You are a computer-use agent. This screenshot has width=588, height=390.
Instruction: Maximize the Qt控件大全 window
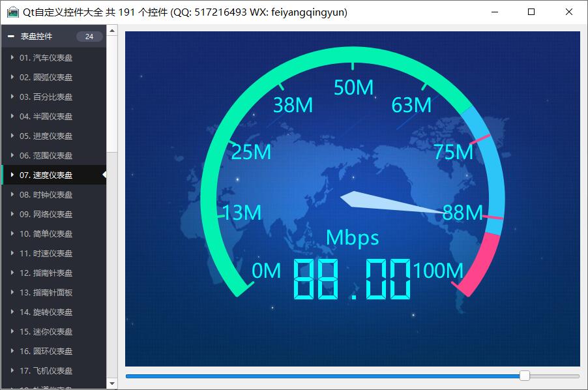[531, 12]
